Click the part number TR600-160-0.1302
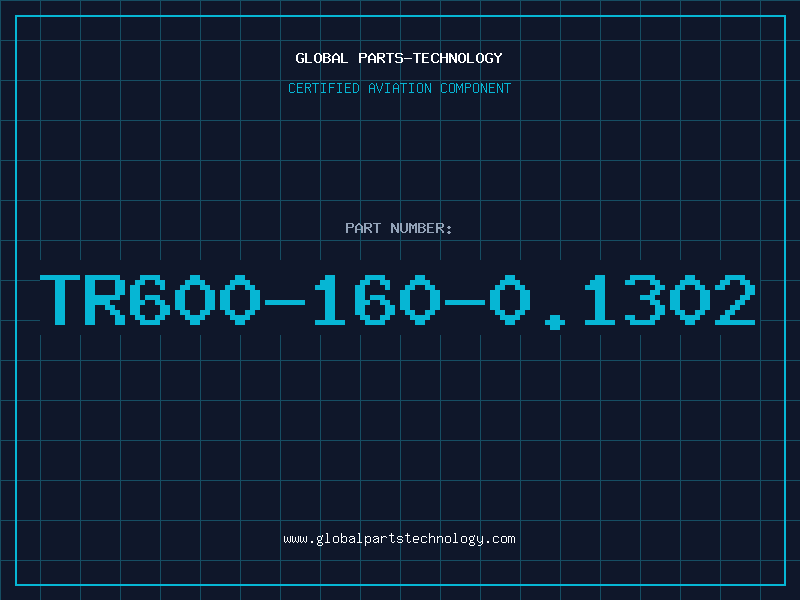The height and width of the screenshot is (600, 800). pyautogui.click(x=398, y=301)
